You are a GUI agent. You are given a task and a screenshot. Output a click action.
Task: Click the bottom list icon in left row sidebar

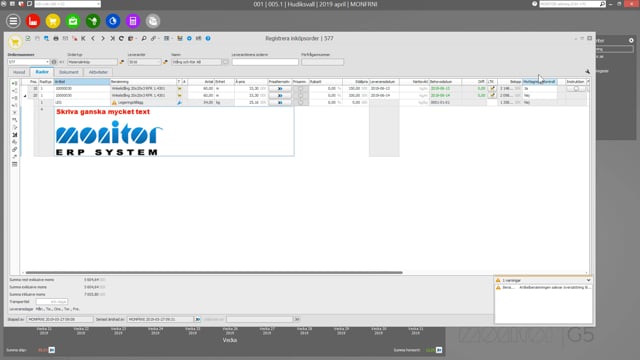tap(15, 164)
